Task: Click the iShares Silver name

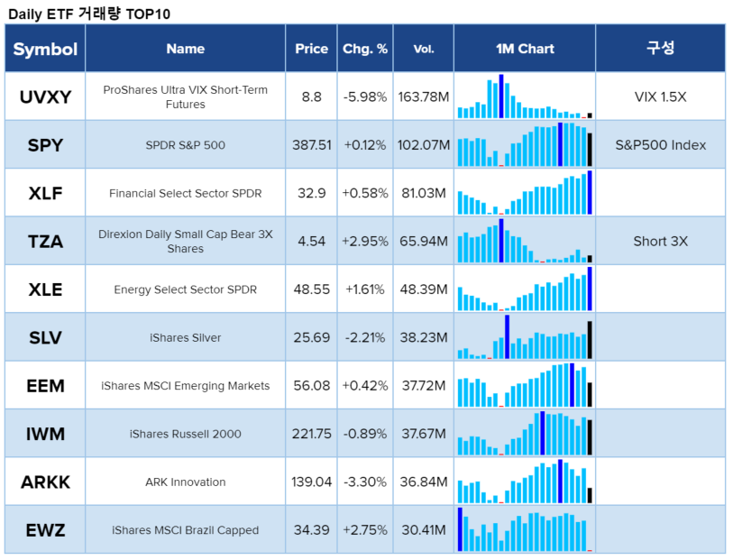Action: (x=186, y=337)
